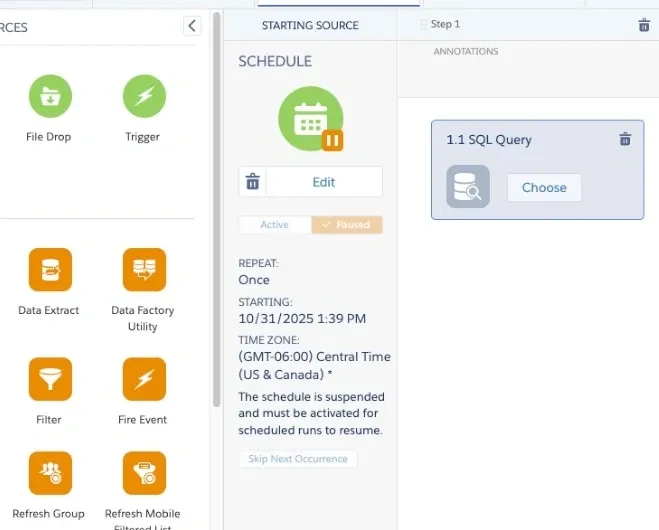
Task: Click the Starting Source header
Action: point(310,26)
